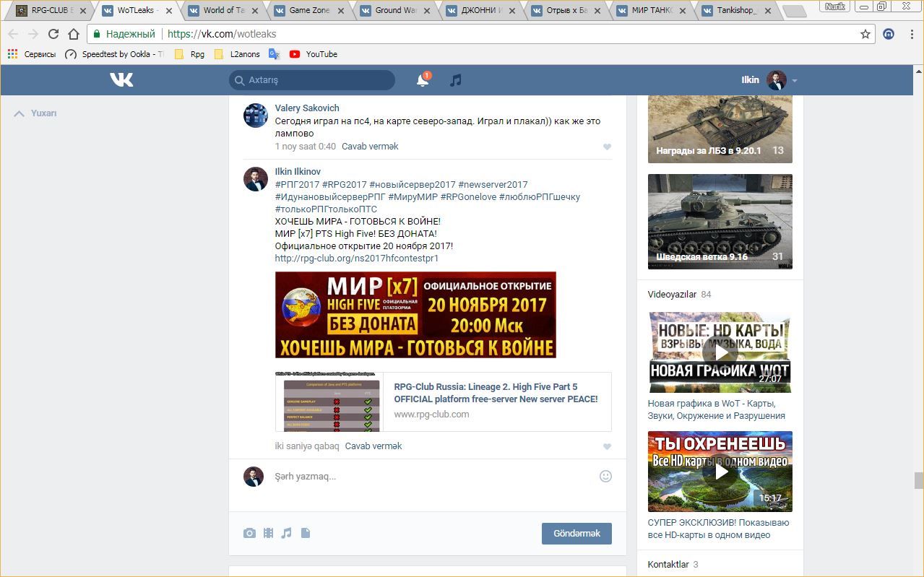Open the music note icon in header
The width and height of the screenshot is (924, 577).
[x=455, y=80]
